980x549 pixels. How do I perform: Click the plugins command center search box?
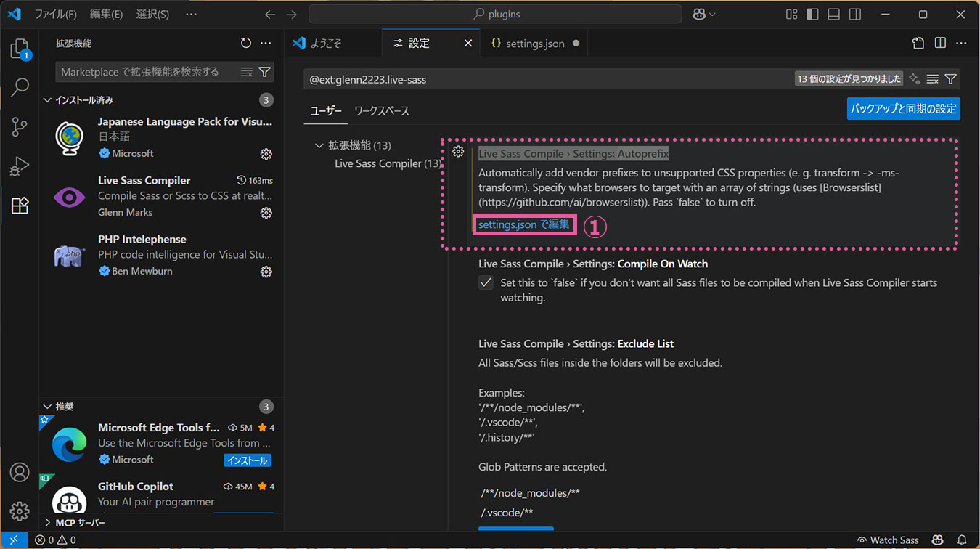[495, 15]
